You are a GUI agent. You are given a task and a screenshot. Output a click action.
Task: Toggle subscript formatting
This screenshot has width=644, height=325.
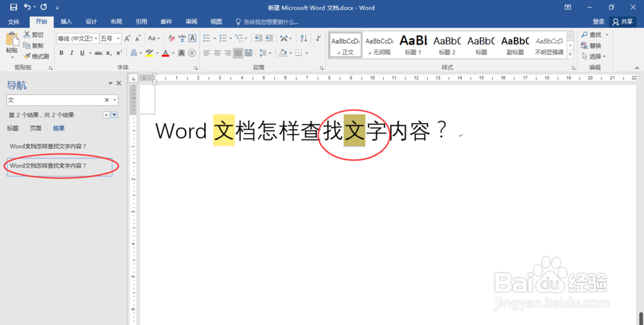point(108,53)
